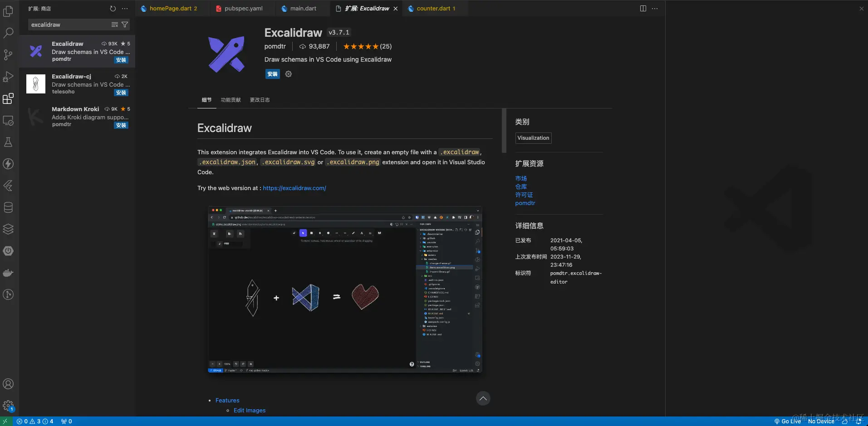This screenshot has height=426, width=868.
Task: Open extensions panel more actions menu
Action: coord(125,9)
